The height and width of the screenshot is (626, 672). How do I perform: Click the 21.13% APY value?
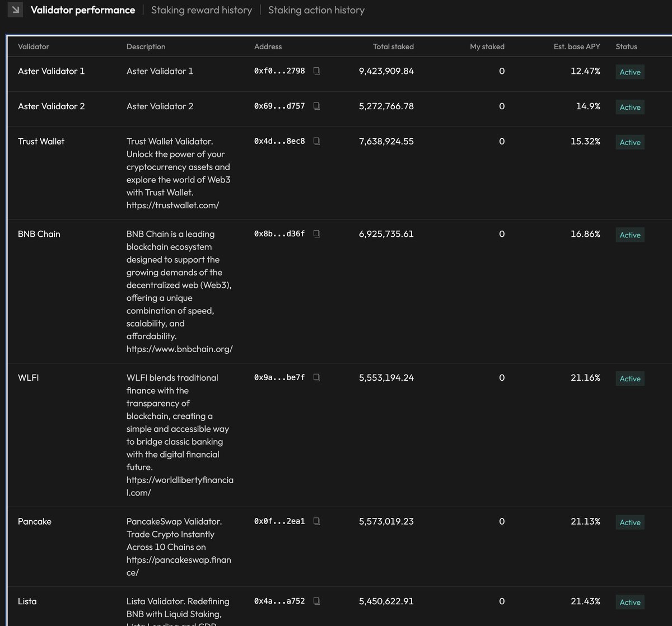tap(585, 521)
